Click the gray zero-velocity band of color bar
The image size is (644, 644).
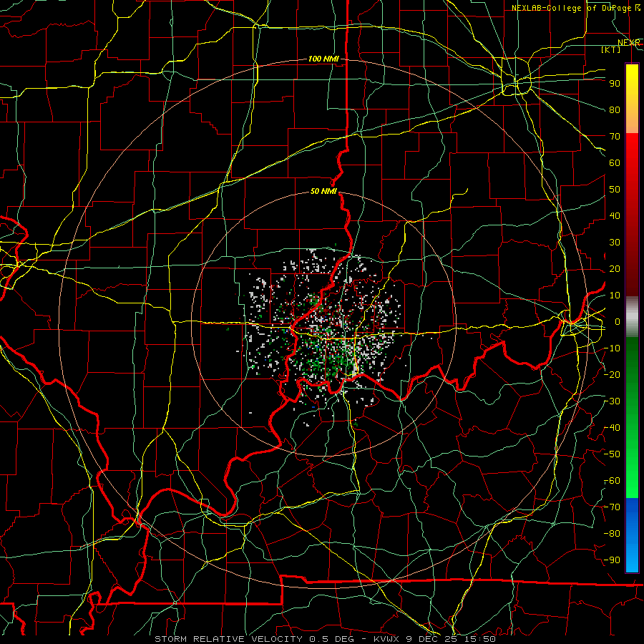point(632,316)
